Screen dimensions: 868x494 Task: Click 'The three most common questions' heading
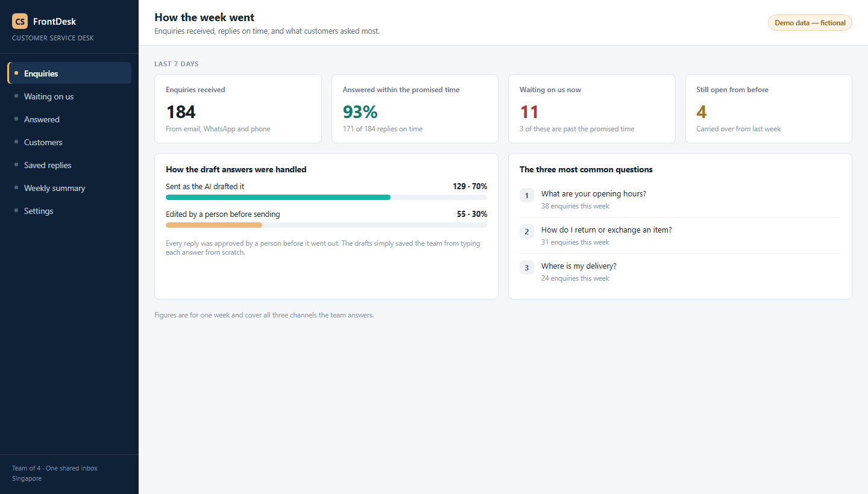pyautogui.click(x=586, y=170)
